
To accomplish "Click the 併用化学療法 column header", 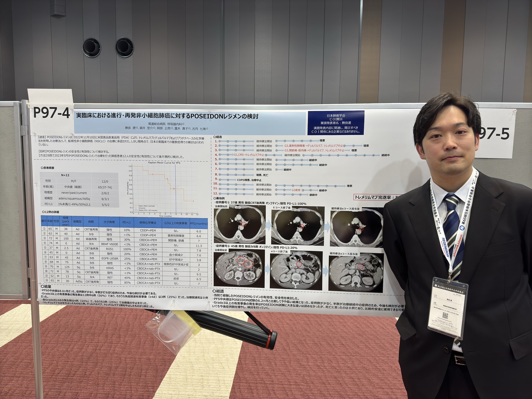I will point(148,223).
